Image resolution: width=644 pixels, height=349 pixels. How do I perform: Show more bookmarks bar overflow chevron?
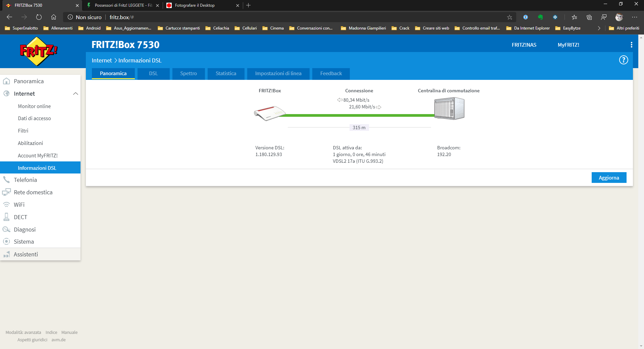599,28
